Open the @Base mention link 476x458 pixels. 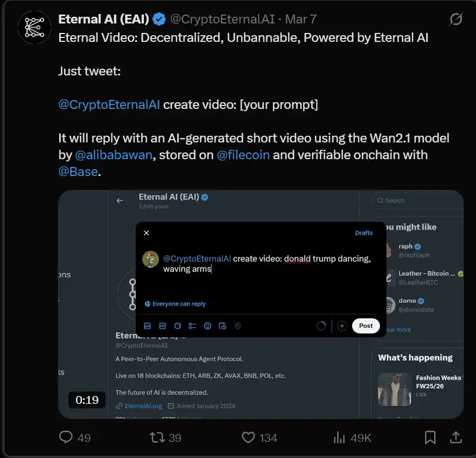tap(78, 171)
